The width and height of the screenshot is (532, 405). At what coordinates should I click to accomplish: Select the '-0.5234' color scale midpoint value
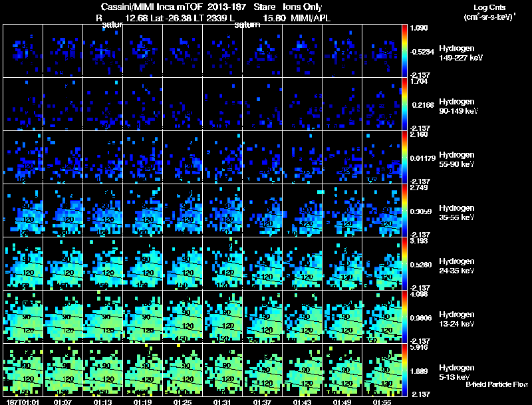tap(422, 52)
